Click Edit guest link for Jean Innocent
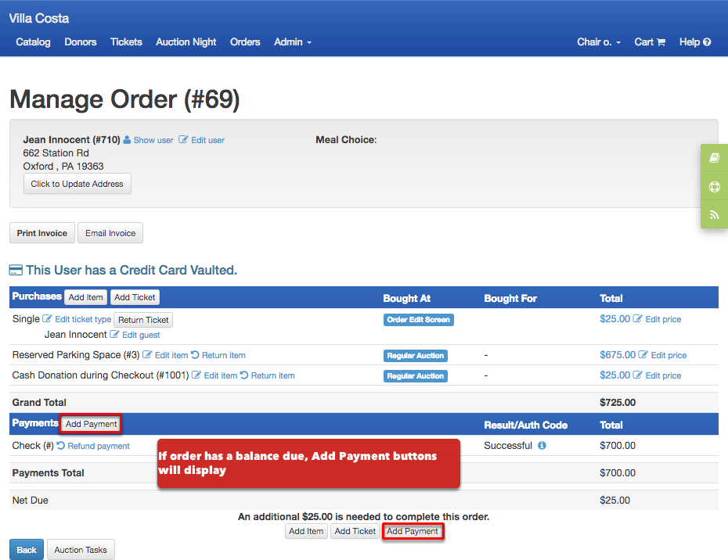Image resolution: width=728 pixels, height=560 pixels. 141,335
